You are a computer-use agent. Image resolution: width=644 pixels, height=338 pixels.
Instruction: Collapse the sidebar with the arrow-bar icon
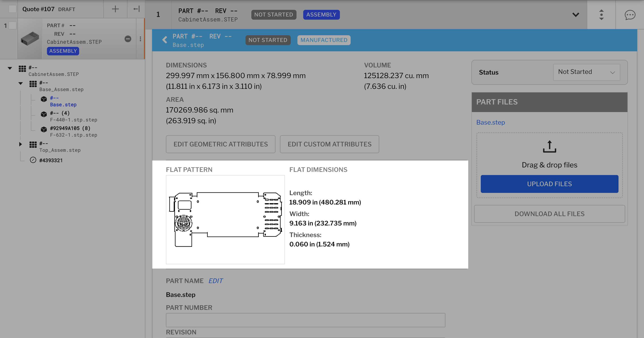(136, 9)
